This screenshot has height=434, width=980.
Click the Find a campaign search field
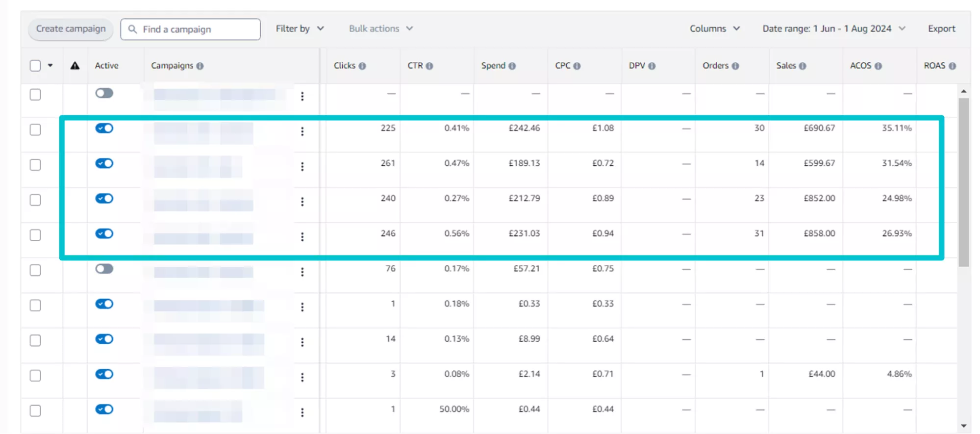(x=196, y=29)
